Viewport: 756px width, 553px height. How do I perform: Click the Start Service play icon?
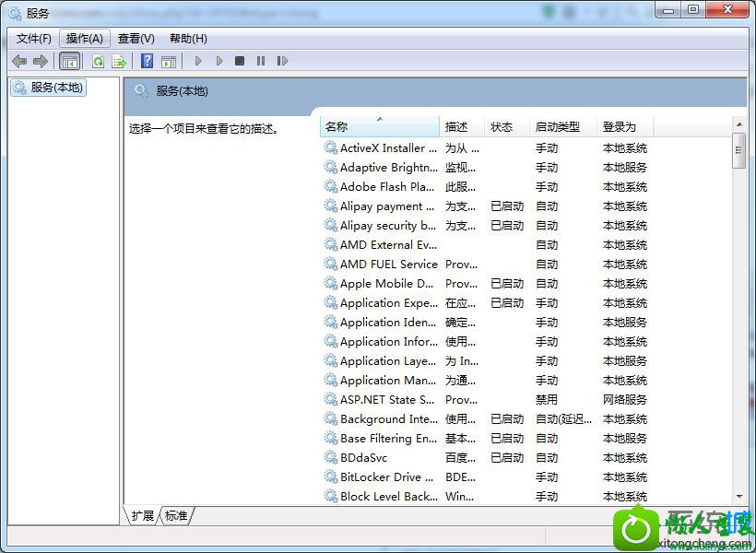(x=198, y=61)
